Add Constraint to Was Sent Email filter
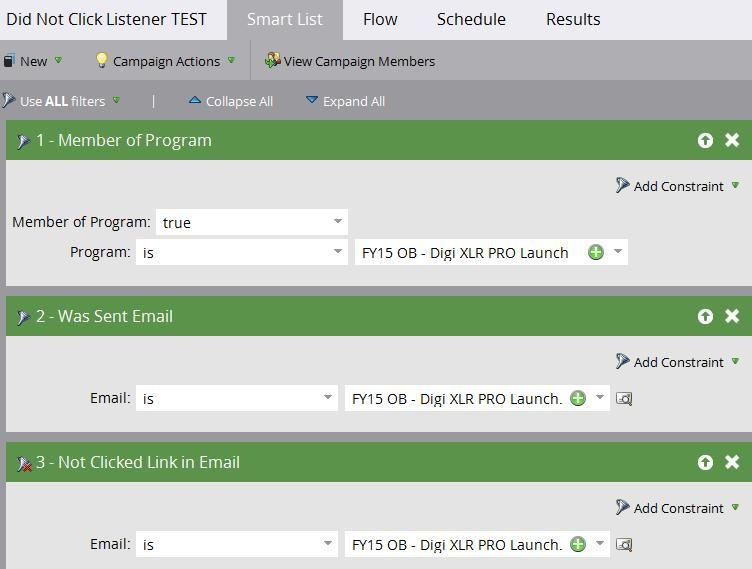This screenshot has width=752, height=569. tap(678, 362)
